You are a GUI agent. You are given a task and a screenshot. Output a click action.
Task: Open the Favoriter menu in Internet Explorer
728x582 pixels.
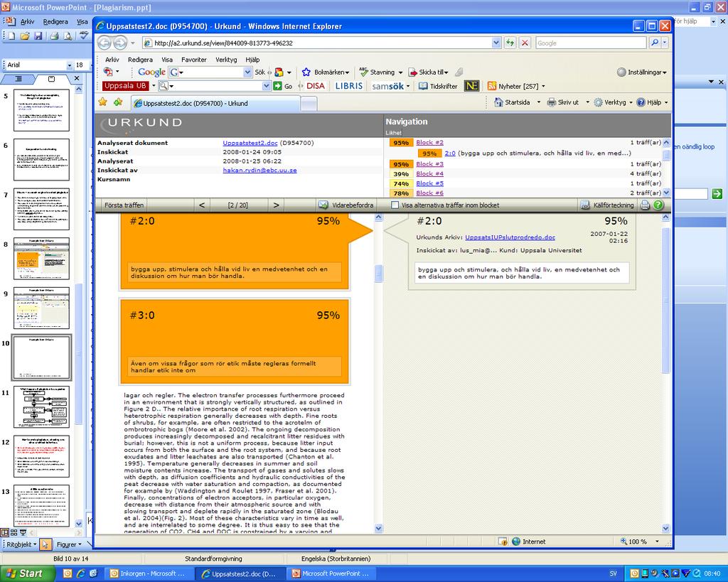pos(193,60)
